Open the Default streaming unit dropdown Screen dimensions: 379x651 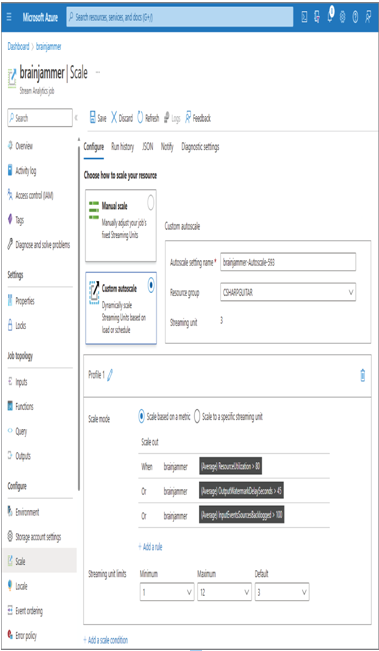pyautogui.click(x=282, y=592)
